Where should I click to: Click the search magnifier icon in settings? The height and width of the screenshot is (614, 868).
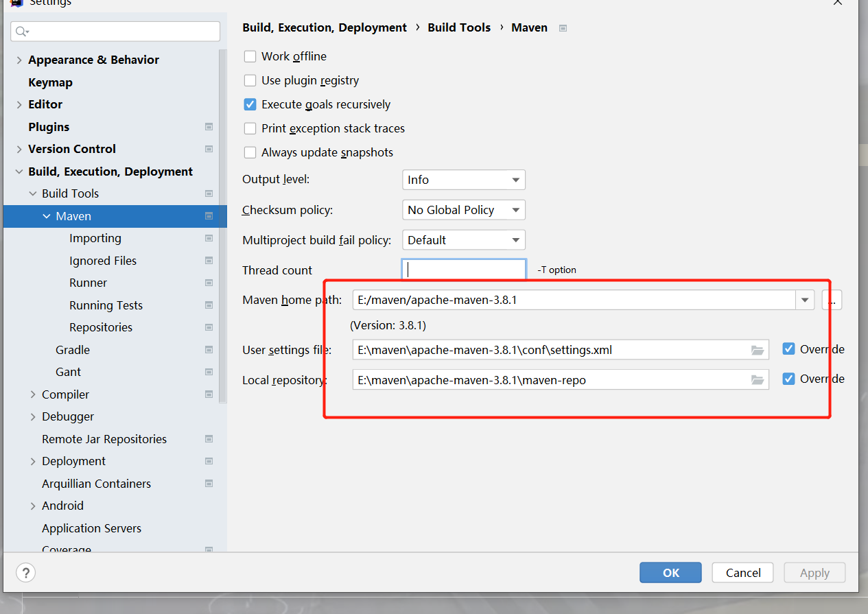23,32
